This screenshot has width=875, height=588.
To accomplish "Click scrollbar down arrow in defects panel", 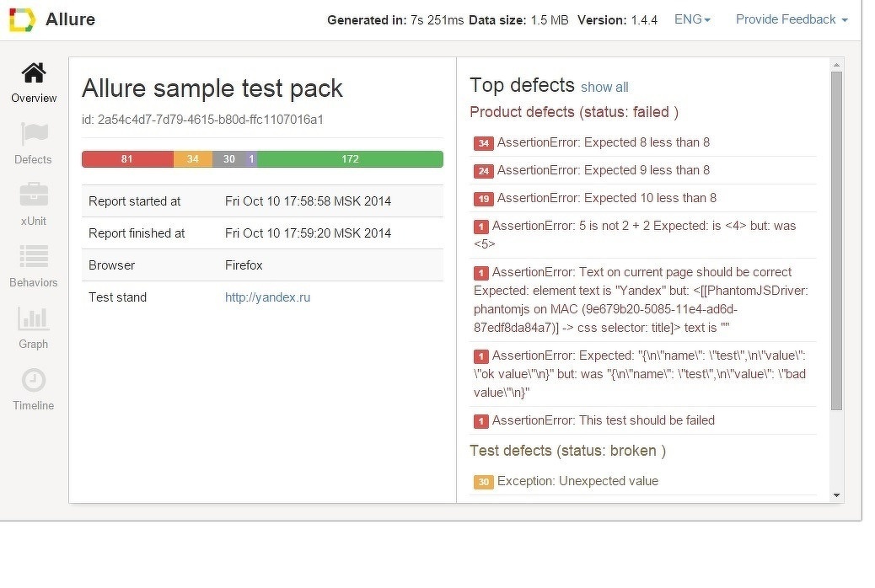I will click(836, 495).
